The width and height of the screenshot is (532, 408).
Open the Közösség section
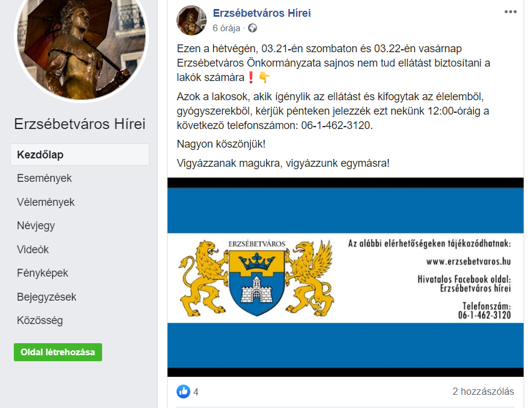tap(40, 320)
